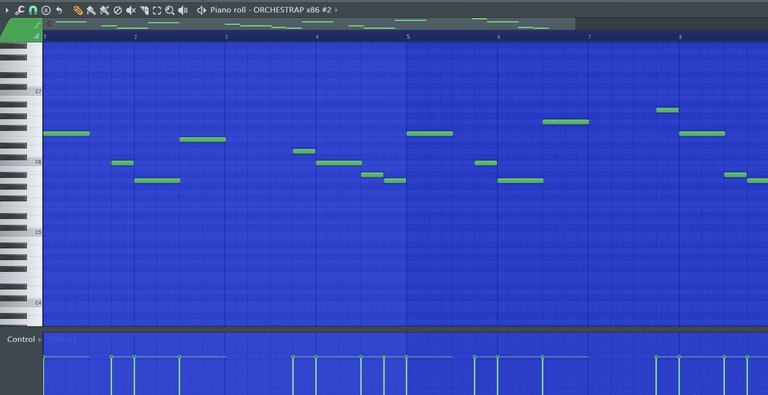The height and width of the screenshot is (395, 768).
Task: Select the Slice tool
Action: (144, 10)
